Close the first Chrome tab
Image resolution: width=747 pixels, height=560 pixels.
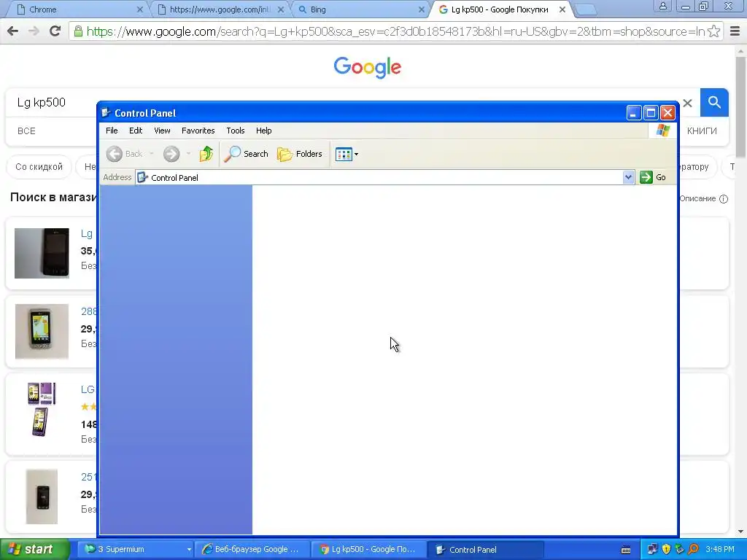[x=139, y=9]
